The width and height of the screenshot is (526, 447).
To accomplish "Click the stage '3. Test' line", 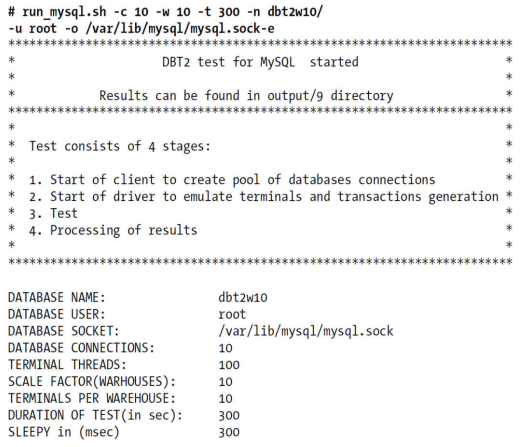I will [53, 214].
